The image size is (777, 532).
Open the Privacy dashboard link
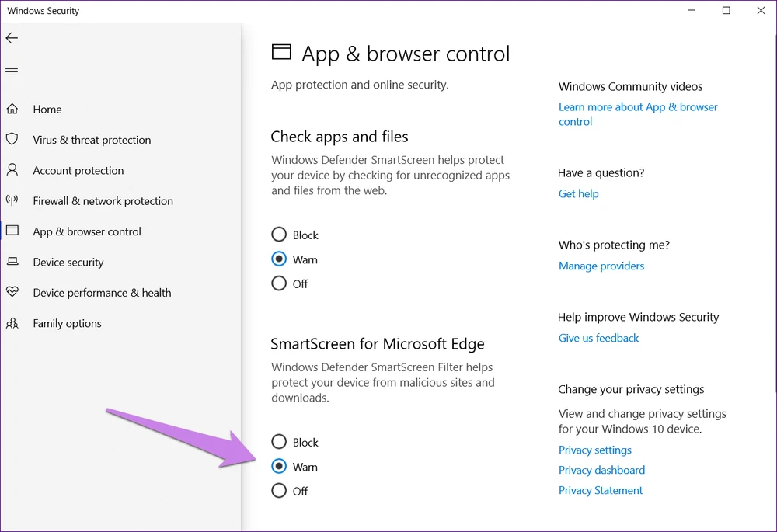[x=601, y=470]
